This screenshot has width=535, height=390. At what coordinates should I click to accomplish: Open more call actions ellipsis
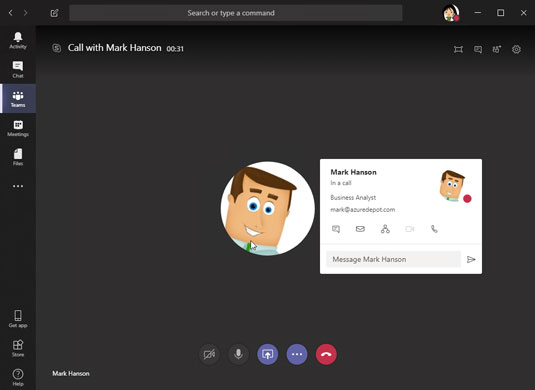(x=297, y=354)
